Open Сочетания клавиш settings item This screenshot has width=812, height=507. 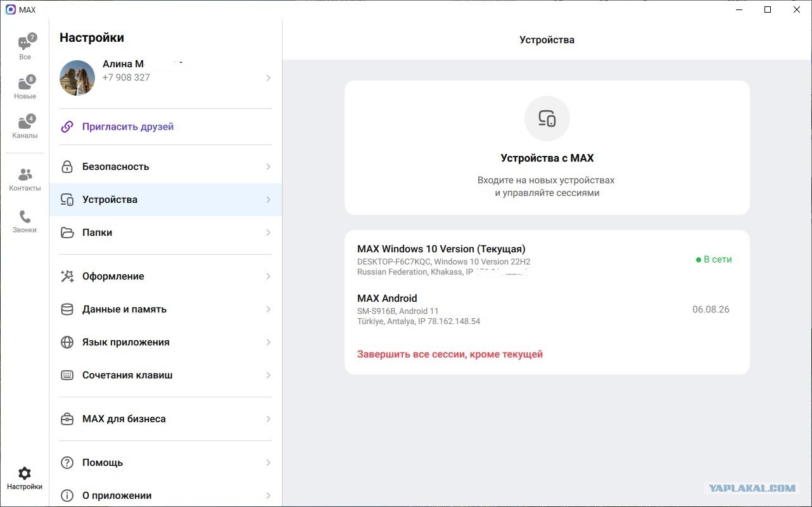165,375
